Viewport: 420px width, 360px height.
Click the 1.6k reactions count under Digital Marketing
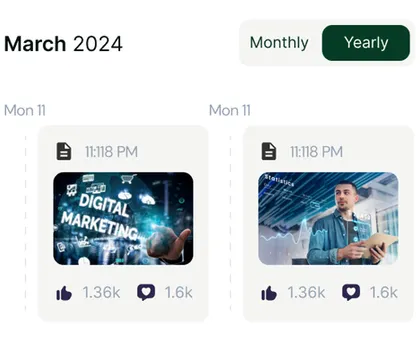point(179,293)
